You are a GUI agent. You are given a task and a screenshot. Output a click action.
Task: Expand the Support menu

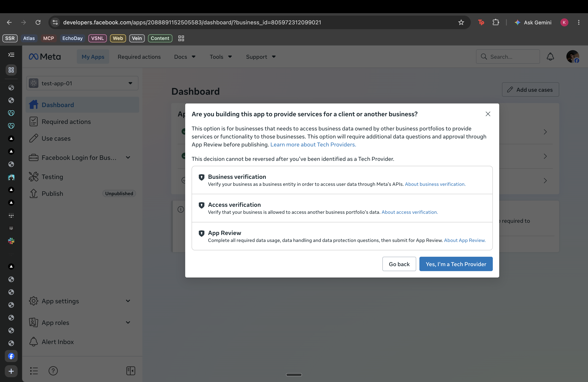pos(261,57)
